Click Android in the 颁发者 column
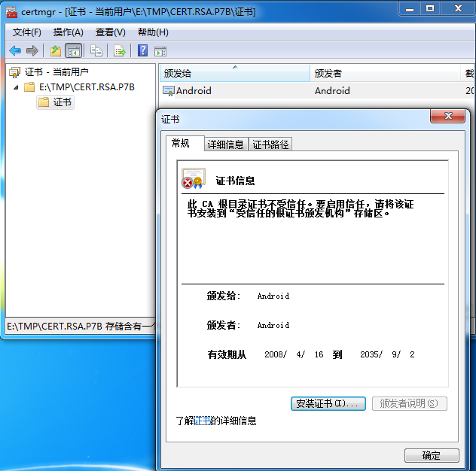This screenshot has width=476, height=471. 332,91
